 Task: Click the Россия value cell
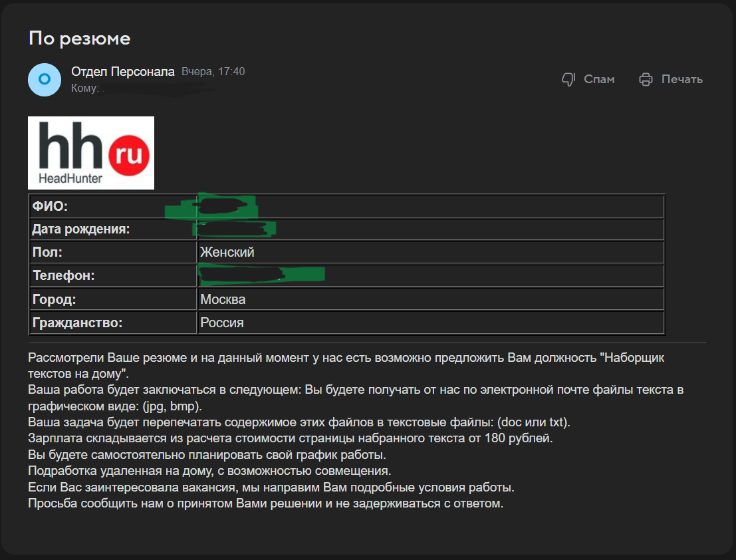coord(431,323)
